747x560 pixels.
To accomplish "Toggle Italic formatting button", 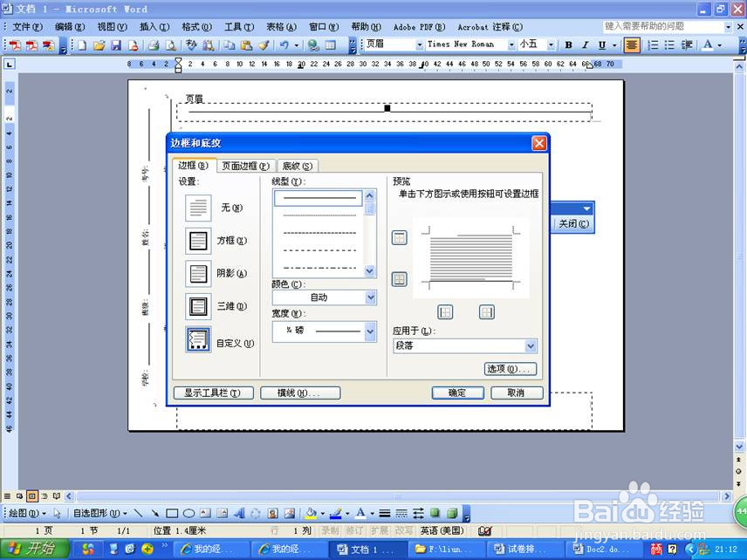I will pyautogui.click(x=585, y=45).
